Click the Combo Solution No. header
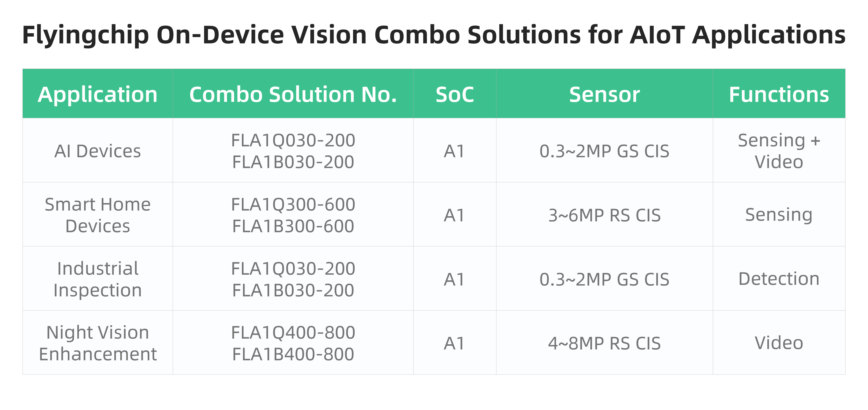 (293, 94)
